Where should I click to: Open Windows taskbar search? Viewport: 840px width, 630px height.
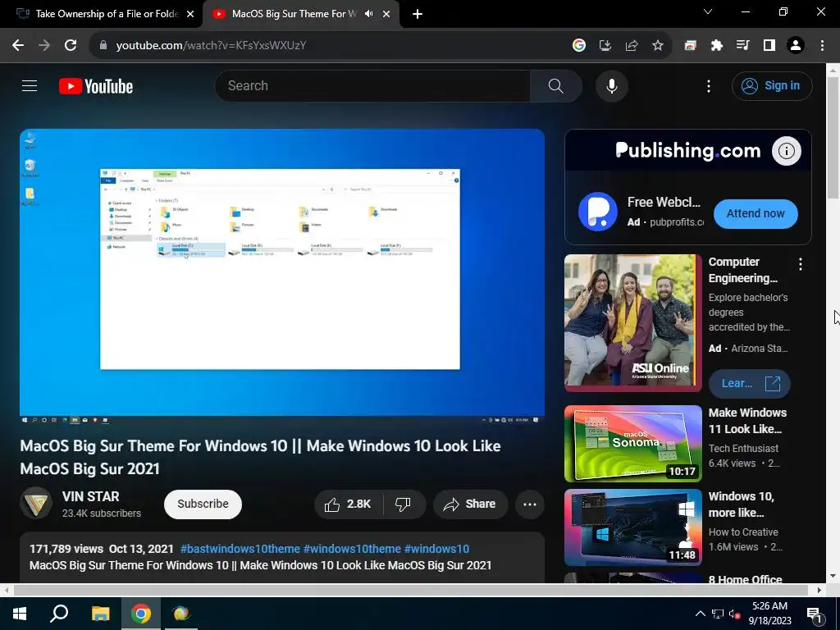(59, 614)
